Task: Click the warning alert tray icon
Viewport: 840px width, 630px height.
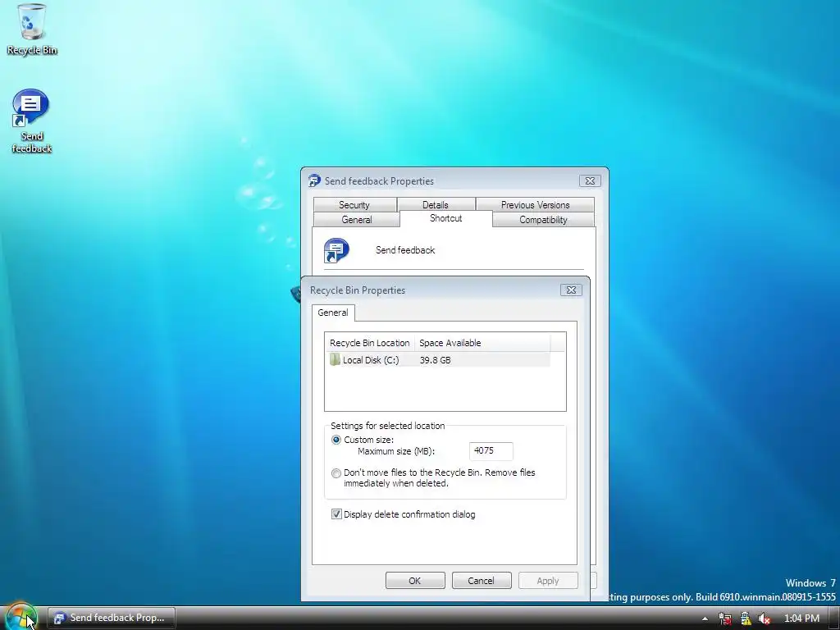Action: tap(745, 619)
